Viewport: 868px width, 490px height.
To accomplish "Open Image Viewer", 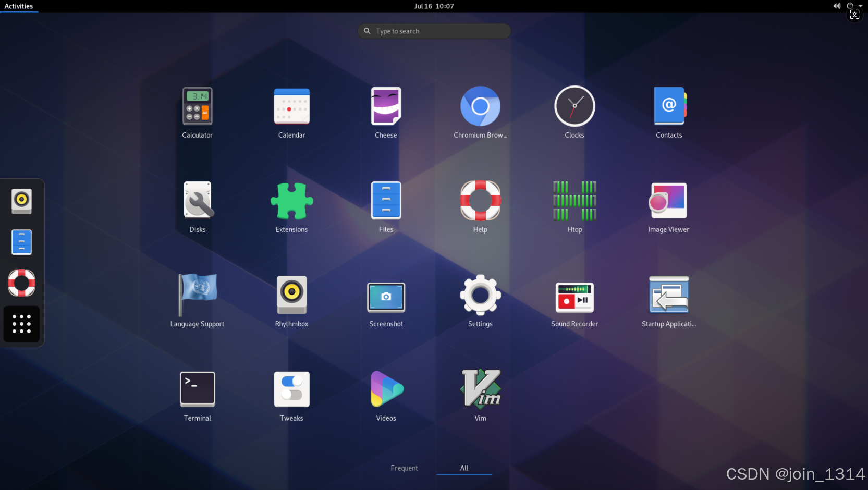I will tap(668, 201).
